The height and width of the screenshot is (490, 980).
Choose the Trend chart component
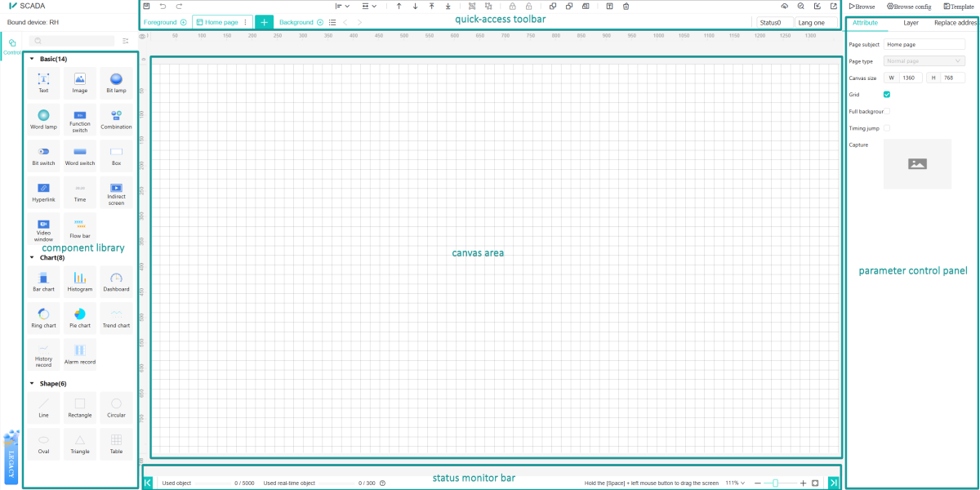click(x=116, y=318)
